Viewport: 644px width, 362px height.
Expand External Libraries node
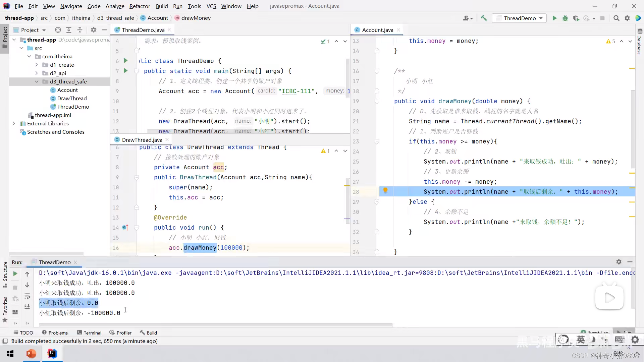(14, 123)
